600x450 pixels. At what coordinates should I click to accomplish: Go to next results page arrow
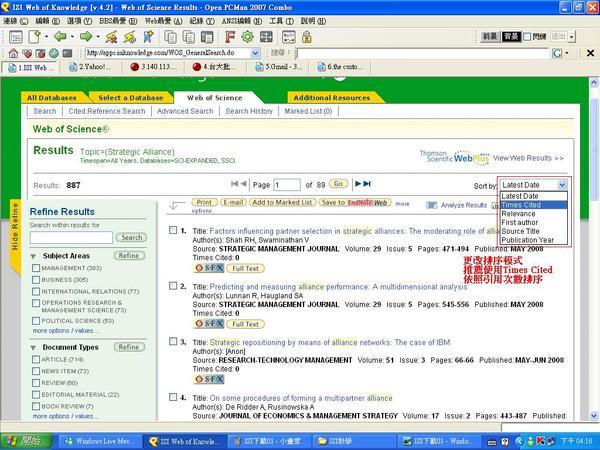pyautogui.click(x=358, y=184)
